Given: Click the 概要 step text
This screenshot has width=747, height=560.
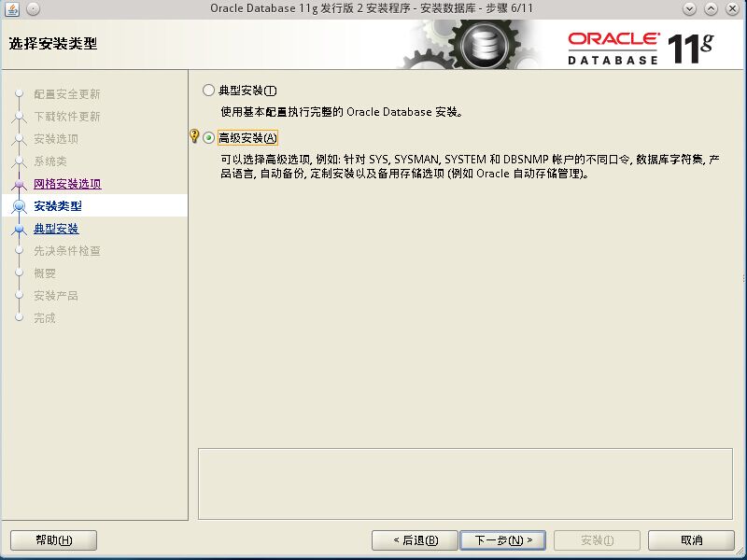Looking at the screenshot, I should 45,273.
